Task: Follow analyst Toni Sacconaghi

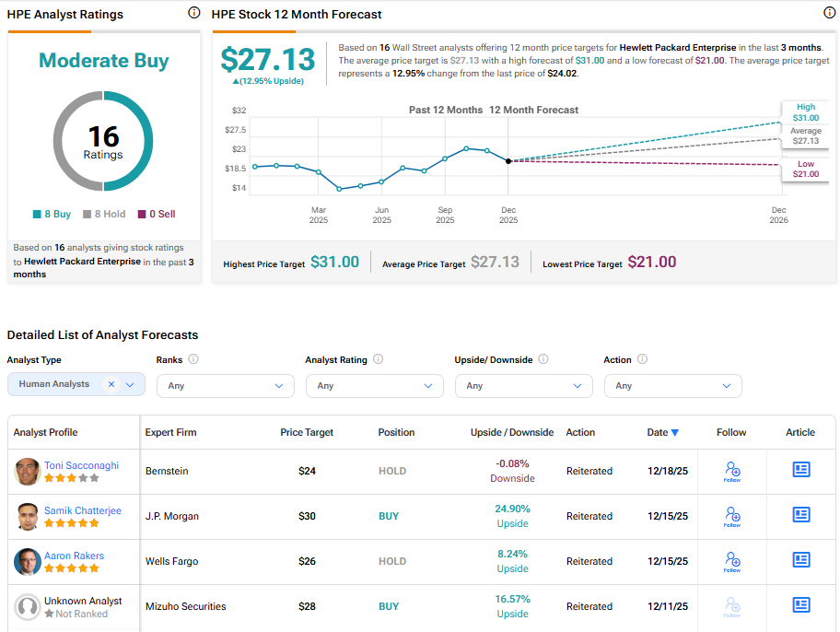Action: 732,471
